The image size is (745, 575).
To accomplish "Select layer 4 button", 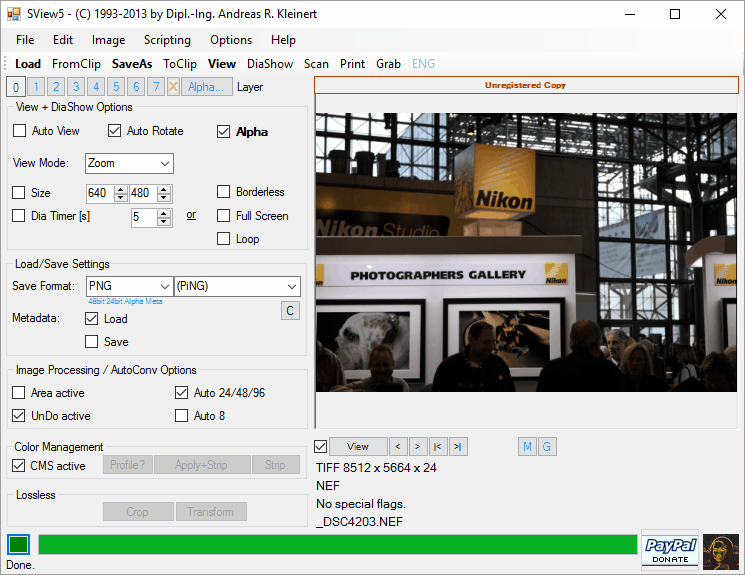I will point(96,86).
